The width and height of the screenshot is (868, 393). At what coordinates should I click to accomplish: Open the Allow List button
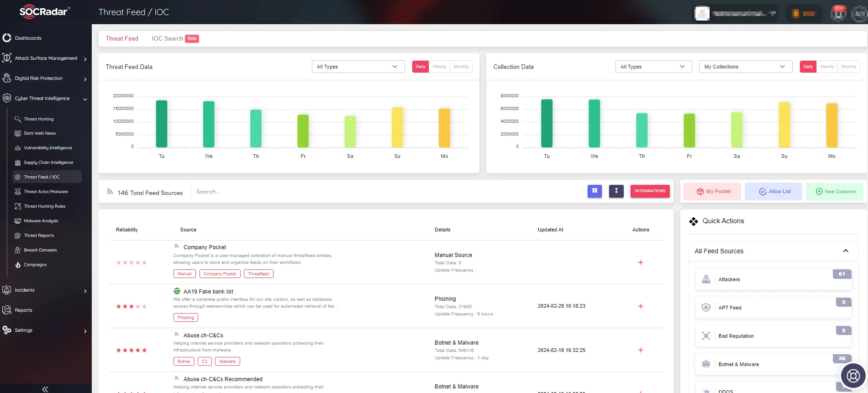click(x=773, y=191)
